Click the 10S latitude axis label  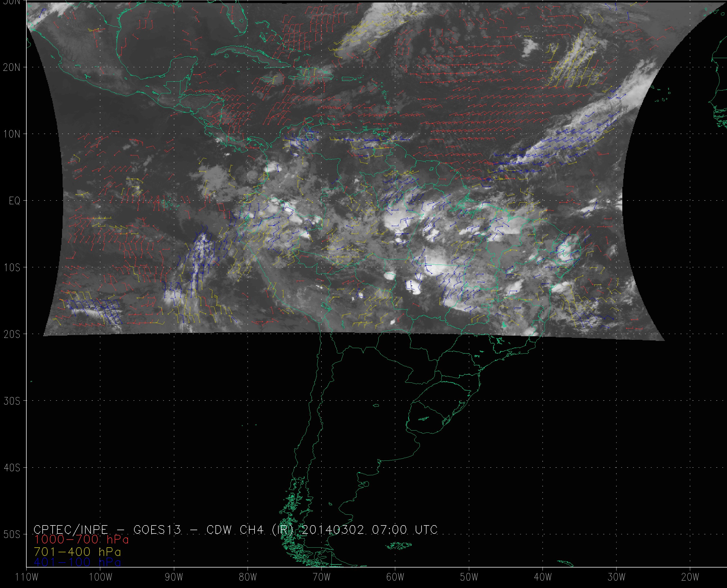pos(12,268)
